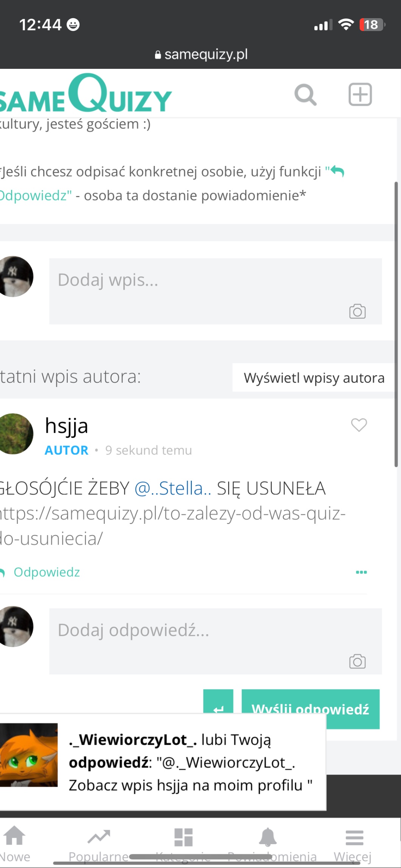Screen dimensions: 401x868
Task: Tap the WiewiorczyLot notification avatar thumbnail
Action: 29,755
